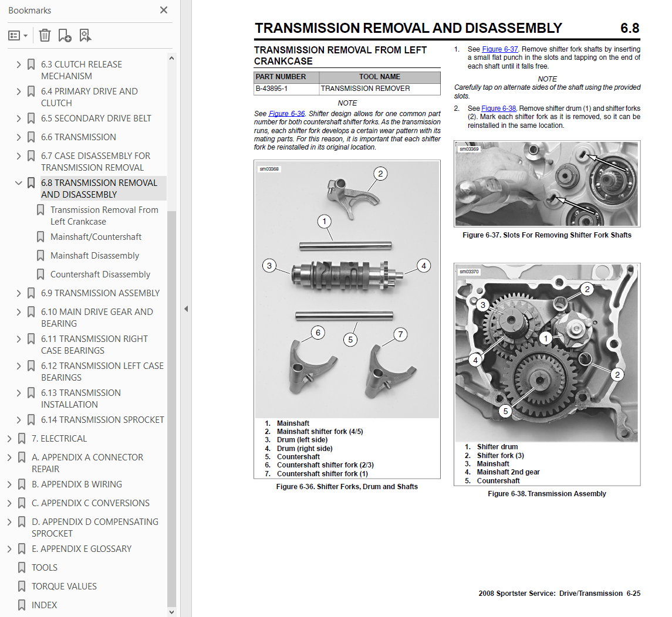Click the Figure 6-36 shifter forks image
Viewport: 672px width, 617px height.
coord(347,290)
